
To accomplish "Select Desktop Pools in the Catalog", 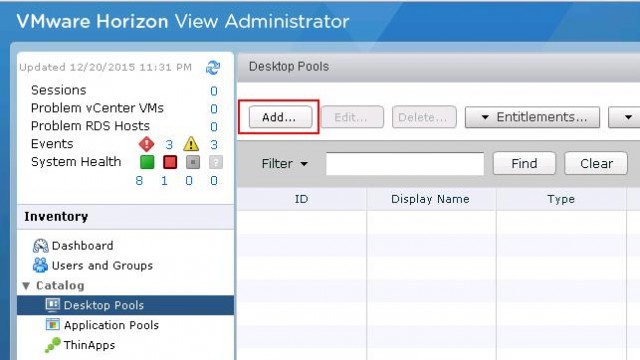I will [125, 305].
